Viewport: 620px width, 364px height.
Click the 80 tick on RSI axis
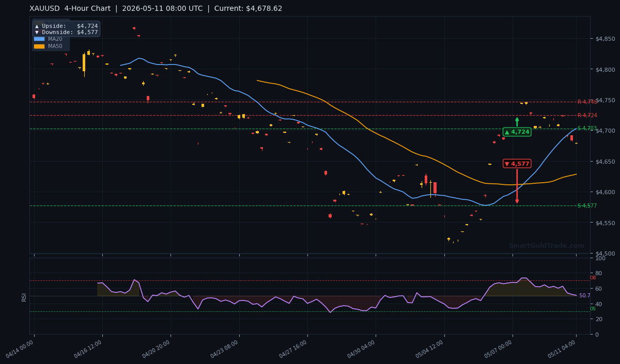(x=599, y=274)
